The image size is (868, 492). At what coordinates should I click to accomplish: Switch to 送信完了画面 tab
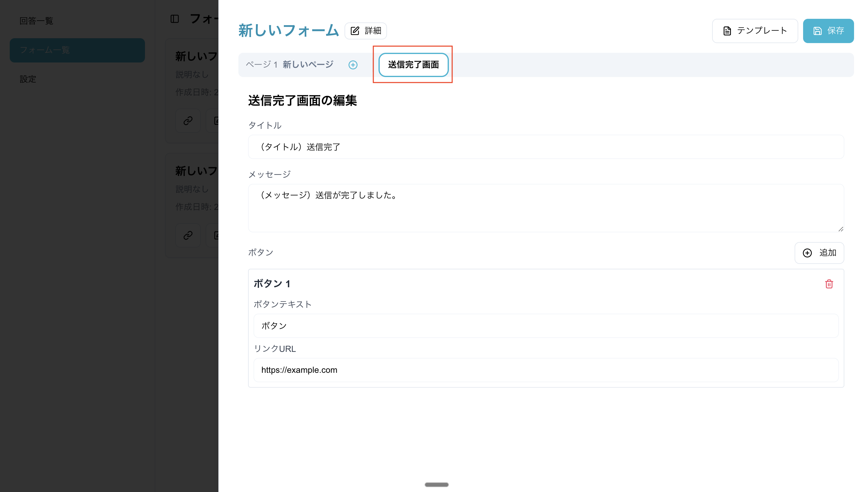pyautogui.click(x=413, y=65)
